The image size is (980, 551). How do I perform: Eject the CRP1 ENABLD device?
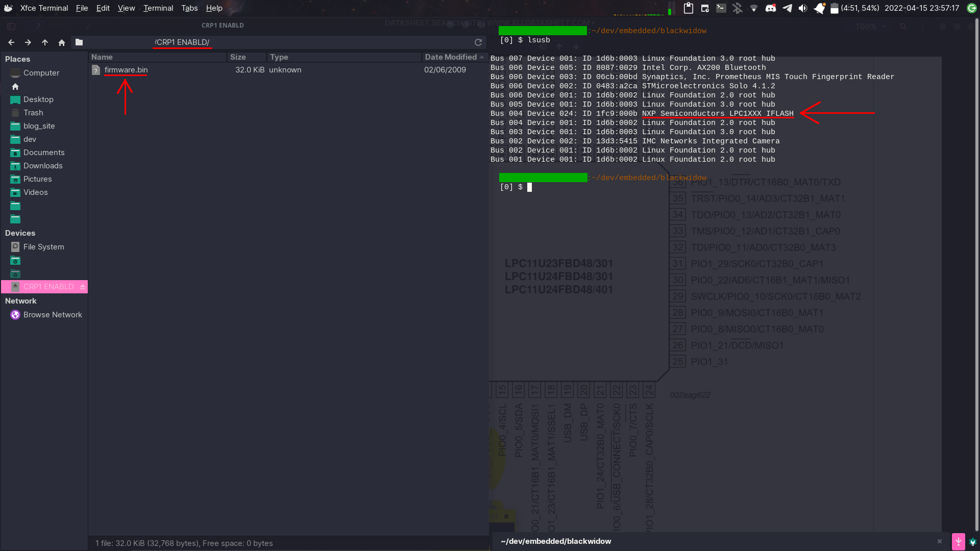pyautogui.click(x=83, y=287)
